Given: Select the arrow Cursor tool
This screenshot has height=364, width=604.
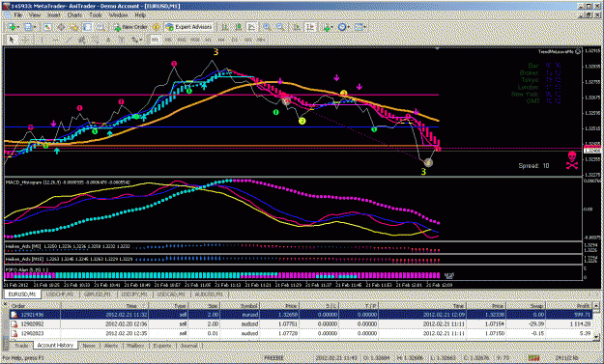Looking at the screenshot, I should pos(12,40).
